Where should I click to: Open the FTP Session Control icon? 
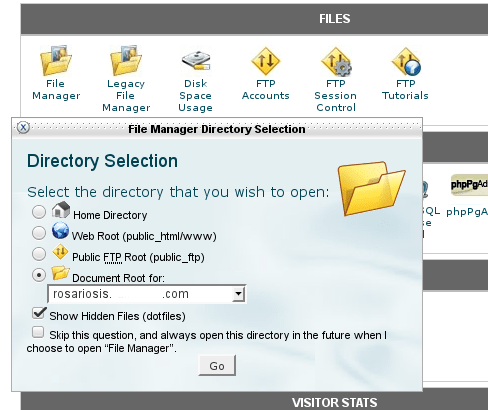click(x=336, y=61)
